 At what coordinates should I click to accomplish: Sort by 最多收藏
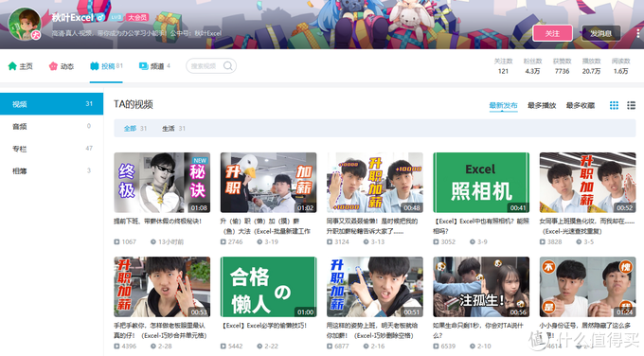click(581, 105)
